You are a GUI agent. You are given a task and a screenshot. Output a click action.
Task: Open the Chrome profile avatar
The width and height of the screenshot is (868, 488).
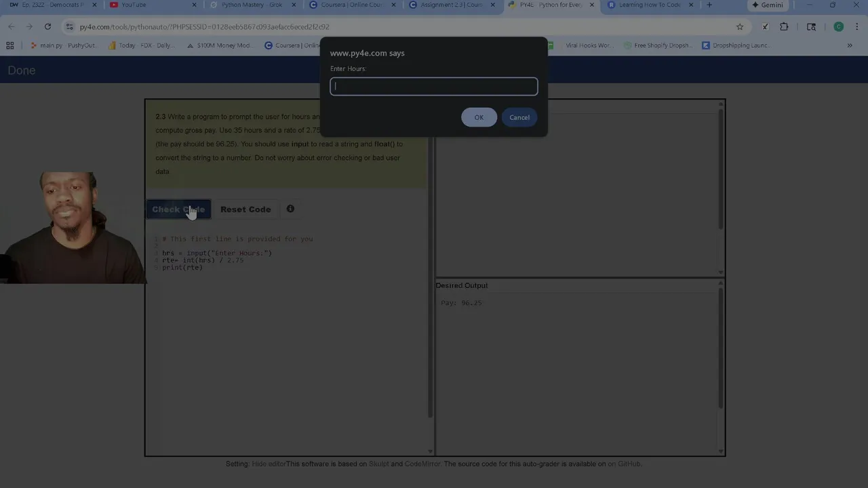(839, 26)
